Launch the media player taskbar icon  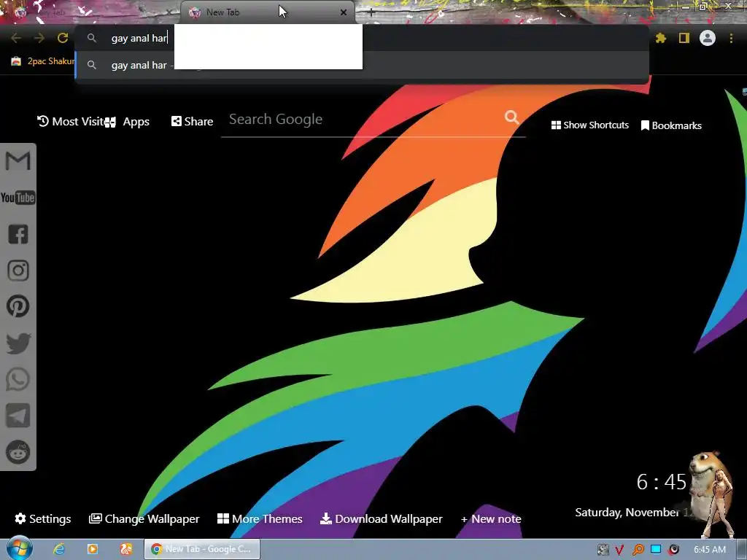[93, 549]
